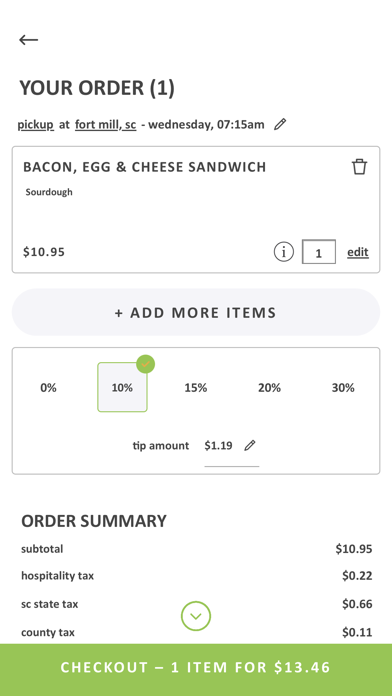Select the 10% tip option
The width and height of the screenshot is (392, 696).
[x=122, y=388]
